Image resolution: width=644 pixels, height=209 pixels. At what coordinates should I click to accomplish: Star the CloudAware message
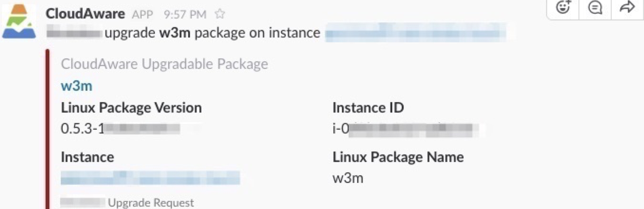click(x=219, y=14)
